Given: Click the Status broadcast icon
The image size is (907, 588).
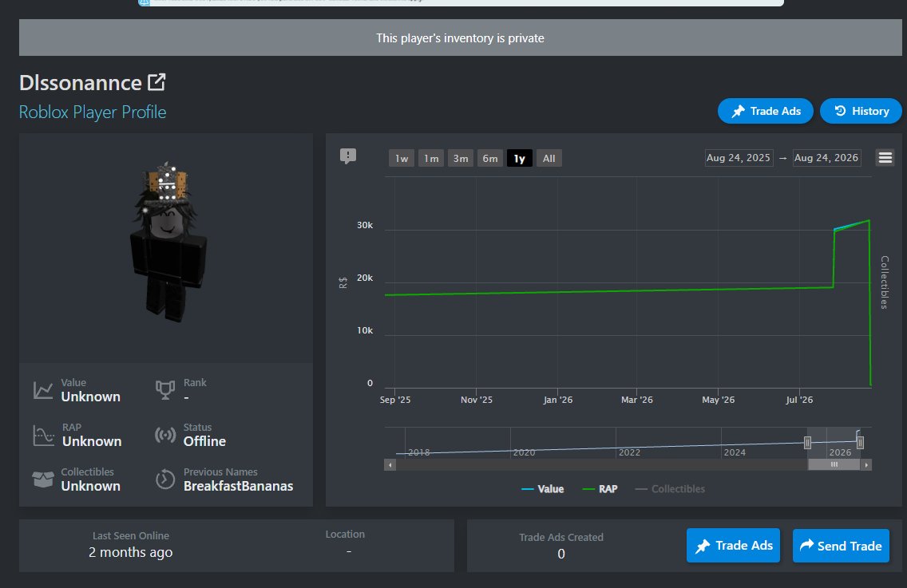Looking at the screenshot, I should tap(164, 435).
